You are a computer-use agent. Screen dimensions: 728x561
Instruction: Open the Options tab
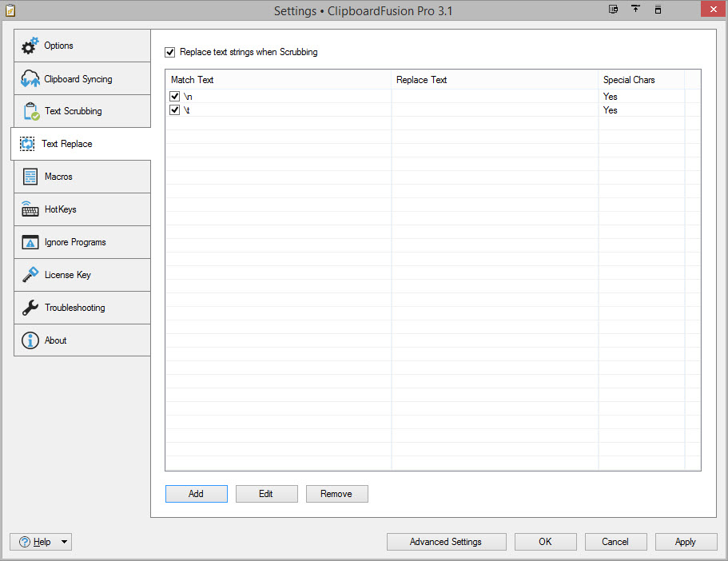tap(82, 46)
